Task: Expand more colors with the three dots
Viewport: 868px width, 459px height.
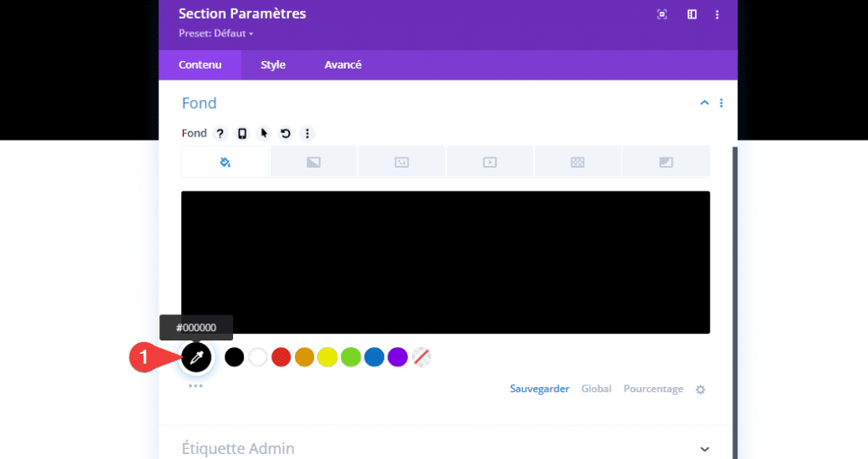Action: [x=196, y=385]
